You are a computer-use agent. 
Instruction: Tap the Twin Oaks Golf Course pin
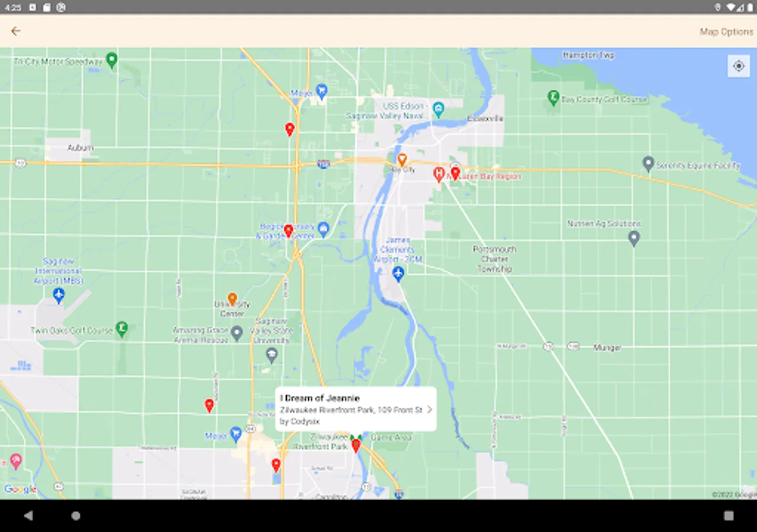(122, 329)
